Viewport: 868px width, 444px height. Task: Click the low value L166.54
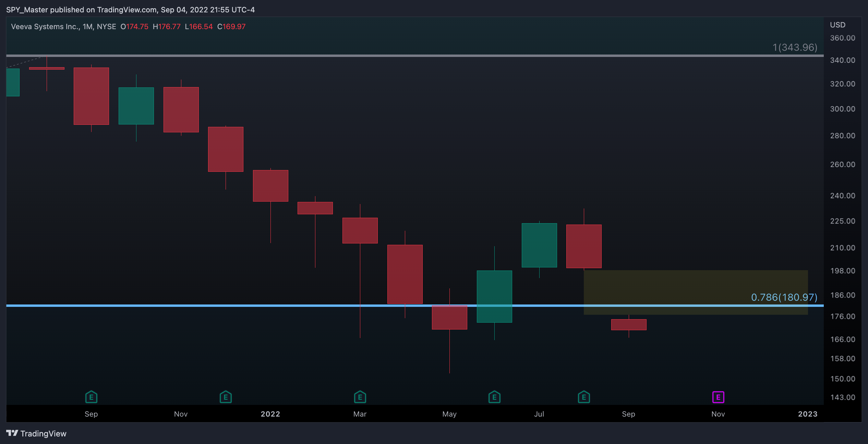click(x=199, y=26)
